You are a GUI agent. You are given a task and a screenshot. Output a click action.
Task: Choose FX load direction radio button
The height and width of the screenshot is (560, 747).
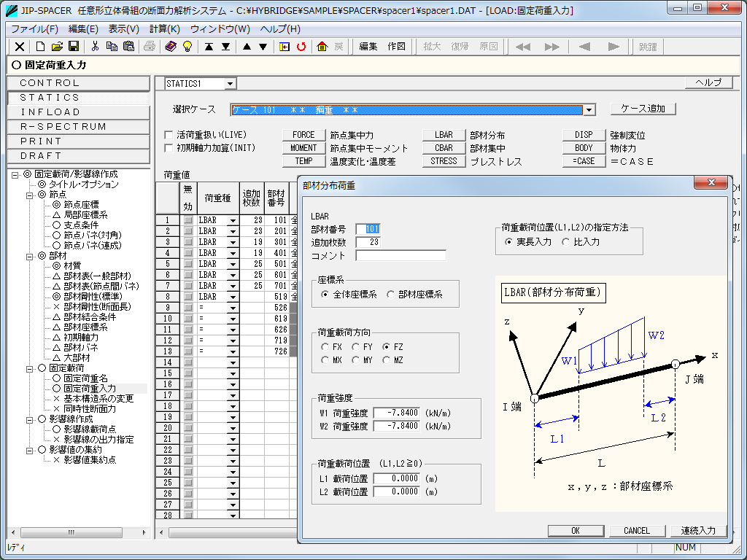tap(325, 347)
